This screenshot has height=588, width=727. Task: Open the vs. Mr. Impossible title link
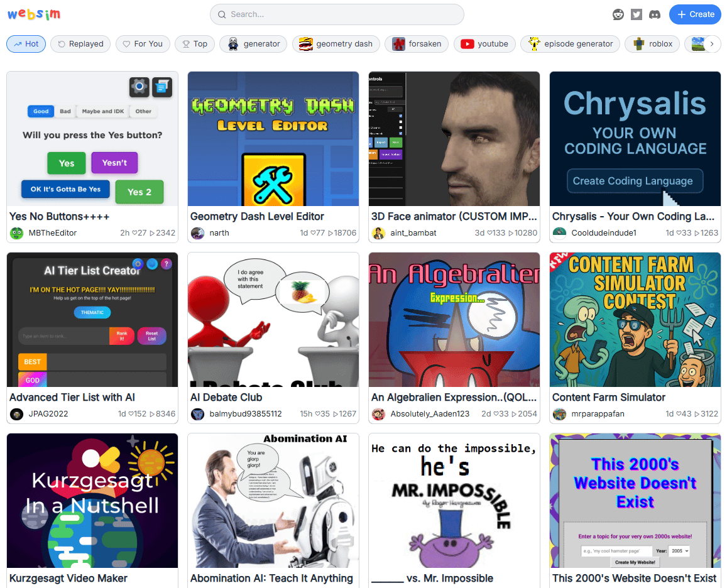click(432, 578)
